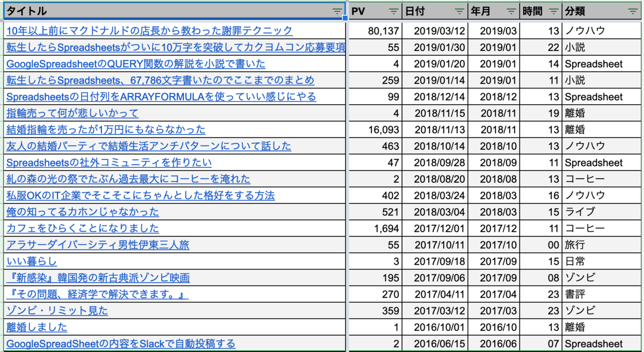644x352 pixels.
Task: Open link 『その問題、経済学で解決できます。』
Action: point(98,295)
